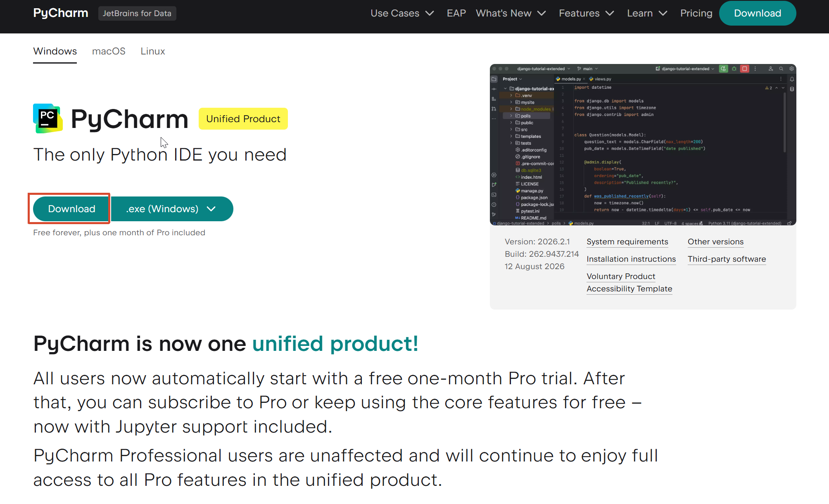The width and height of the screenshot is (829, 504).
Task: Switch to the Linux tab
Action: tap(153, 51)
